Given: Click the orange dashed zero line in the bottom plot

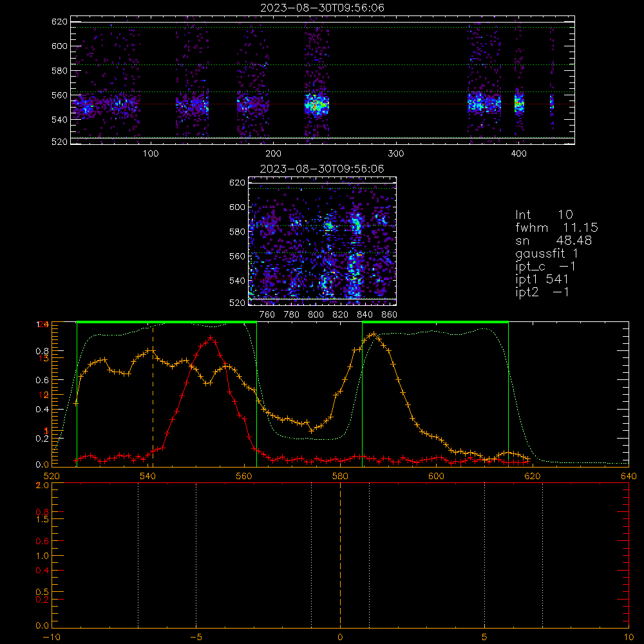Looking at the screenshot, I should click(x=340, y=554).
